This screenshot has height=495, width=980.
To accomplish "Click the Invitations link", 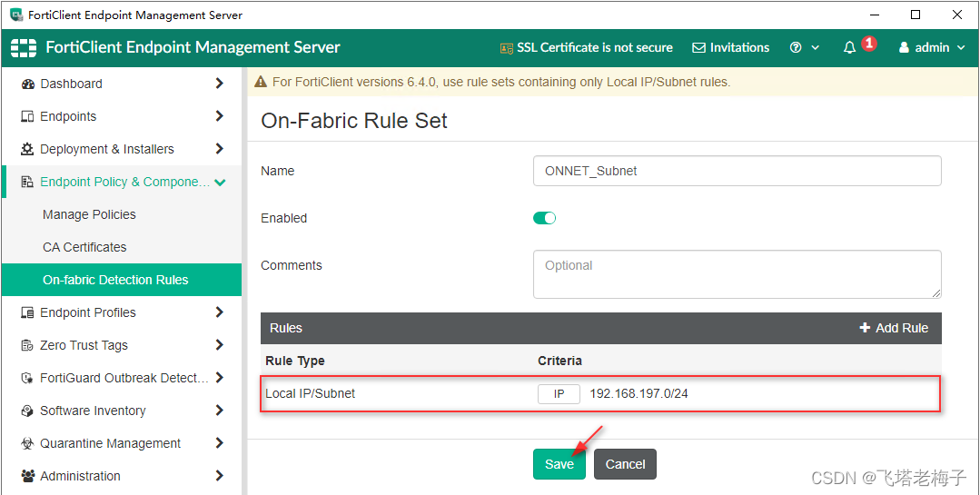I will click(x=730, y=47).
